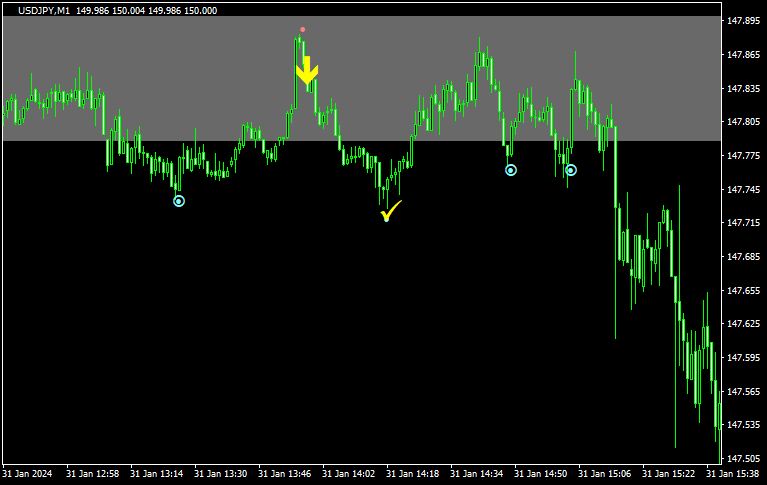The height and width of the screenshot is (485, 767).
Task: Select the rightmost cyan circle marker
Action: pos(571,170)
